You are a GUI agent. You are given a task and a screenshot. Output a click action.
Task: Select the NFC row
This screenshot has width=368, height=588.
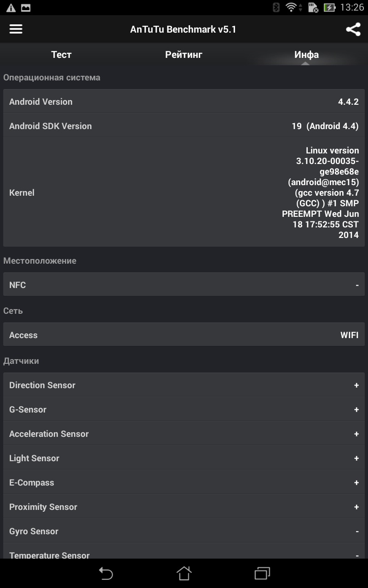pyautogui.click(x=184, y=285)
